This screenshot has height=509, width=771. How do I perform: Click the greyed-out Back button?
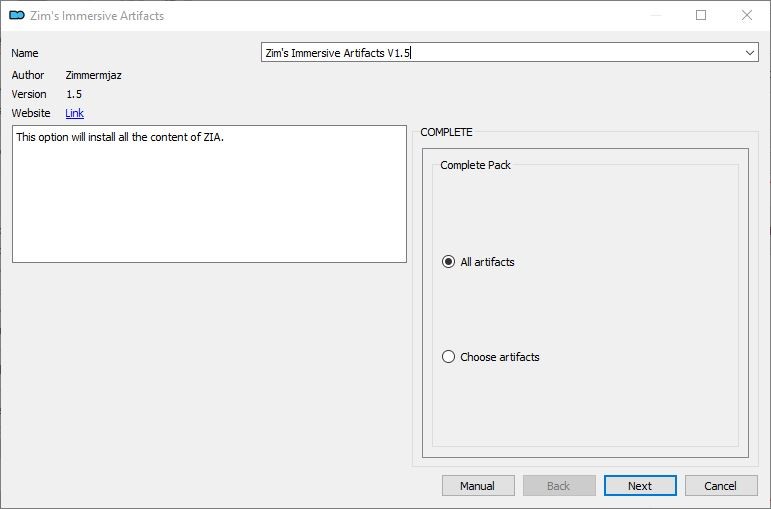(559, 486)
